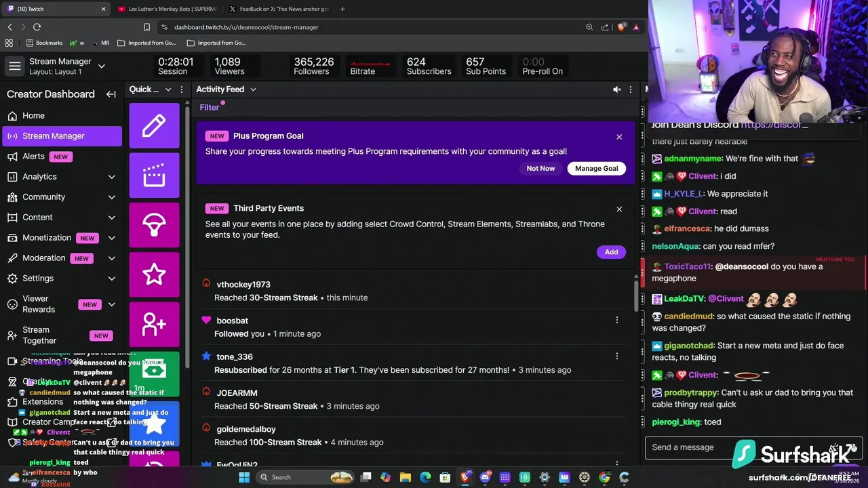Open the Windows Start menu
The width and height of the screenshot is (868, 488).
244,477
